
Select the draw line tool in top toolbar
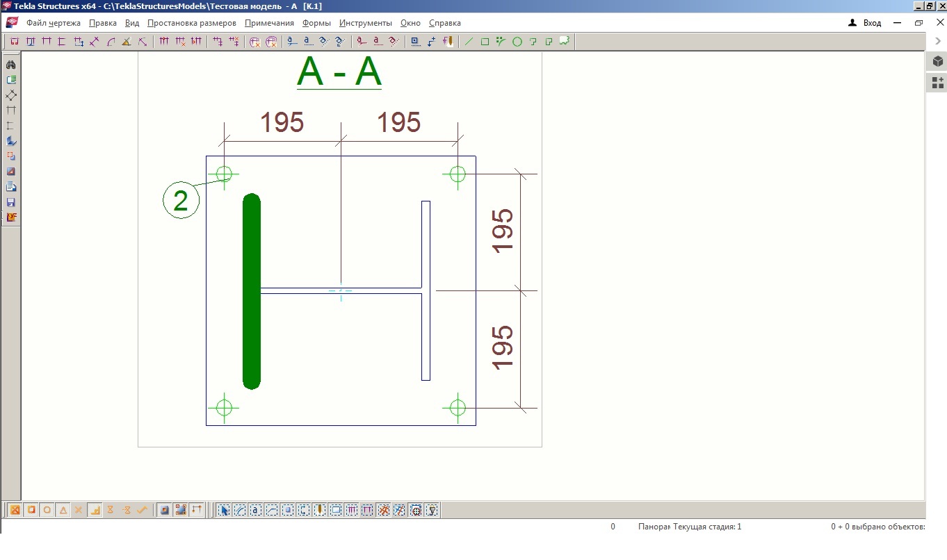point(469,42)
